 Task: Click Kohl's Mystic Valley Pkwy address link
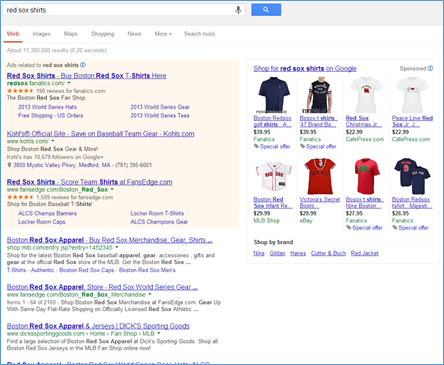(62, 165)
